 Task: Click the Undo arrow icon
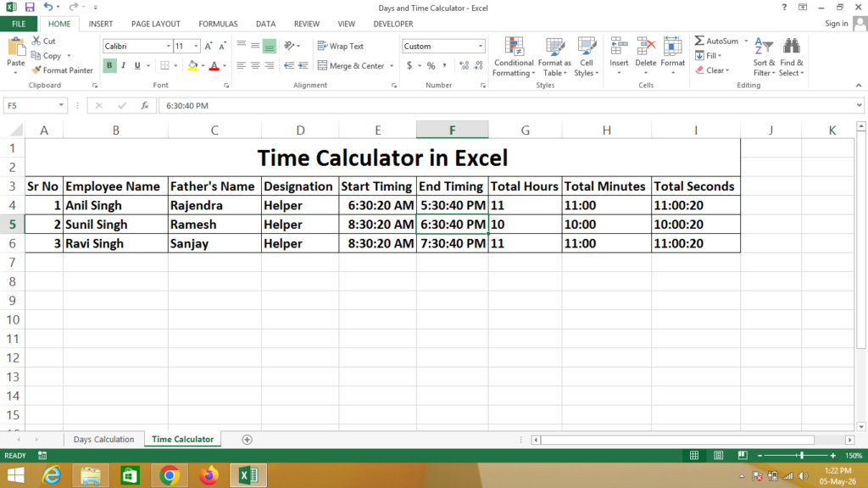click(48, 7)
